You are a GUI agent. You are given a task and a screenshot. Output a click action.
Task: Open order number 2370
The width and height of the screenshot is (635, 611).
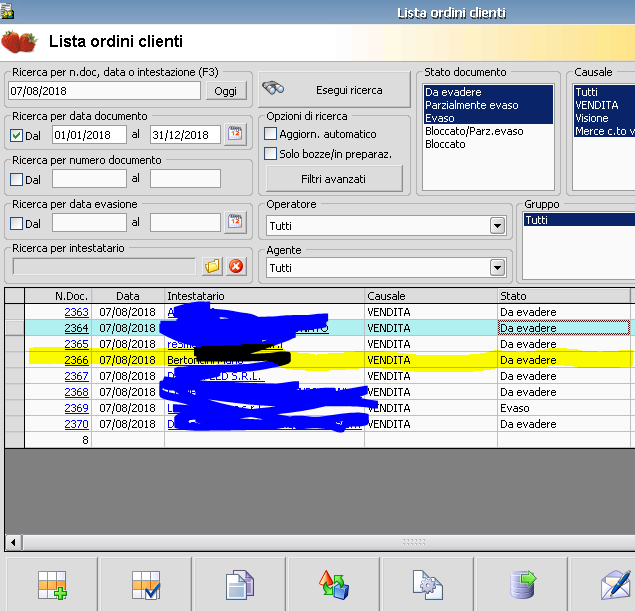pyautogui.click(x=76, y=424)
